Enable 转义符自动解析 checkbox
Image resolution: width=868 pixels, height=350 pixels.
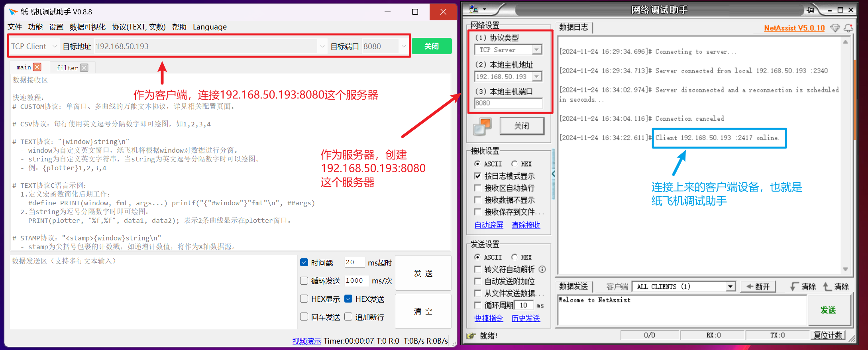(477, 269)
